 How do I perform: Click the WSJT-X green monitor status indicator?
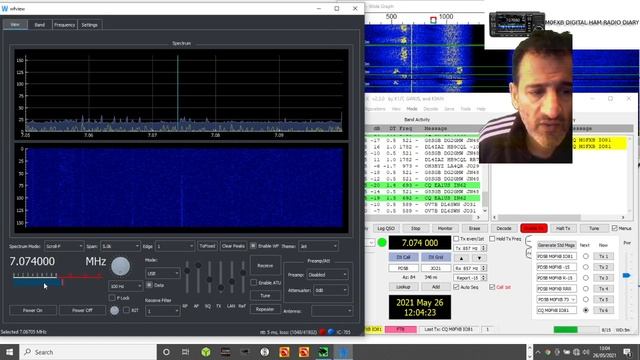click(x=382, y=242)
